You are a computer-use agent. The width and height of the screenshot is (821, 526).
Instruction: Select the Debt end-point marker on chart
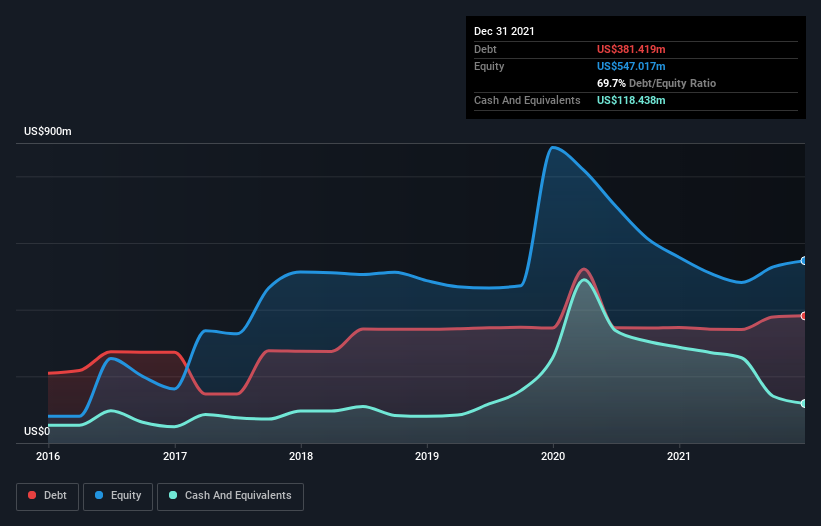(804, 316)
